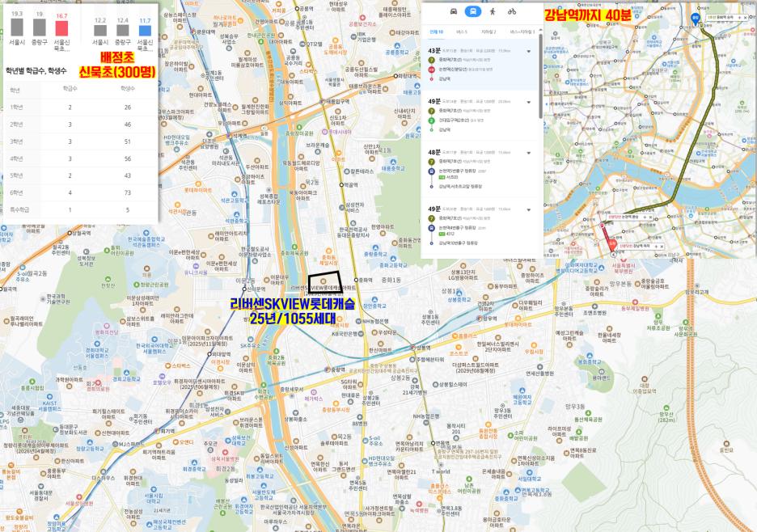Click 중화역 station marker on main map

pyautogui.click(x=356, y=280)
